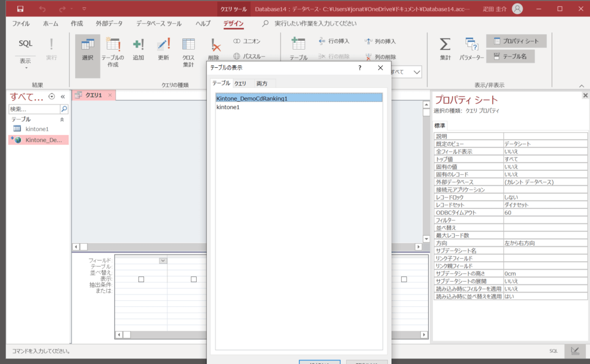Viewport: 590px width, 364px height.
Task: Select Kintone_DemoCdRanking1 in table list
Action: click(299, 98)
